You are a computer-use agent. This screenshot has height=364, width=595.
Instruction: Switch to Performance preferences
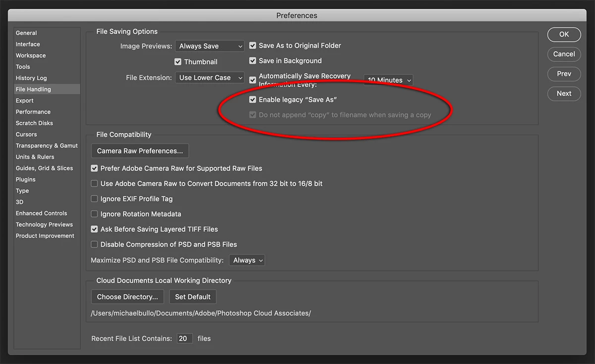33,112
